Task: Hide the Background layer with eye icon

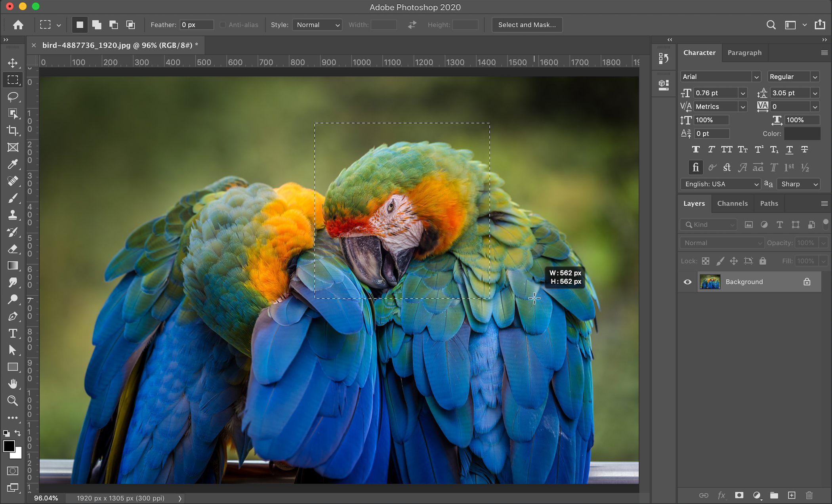Action: 687,282
